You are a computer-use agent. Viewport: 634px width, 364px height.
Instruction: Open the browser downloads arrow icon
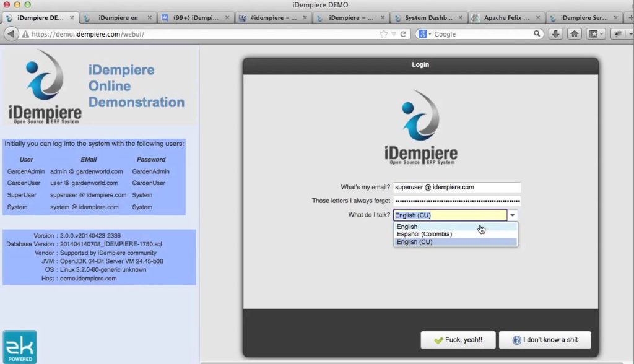[x=555, y=34]
